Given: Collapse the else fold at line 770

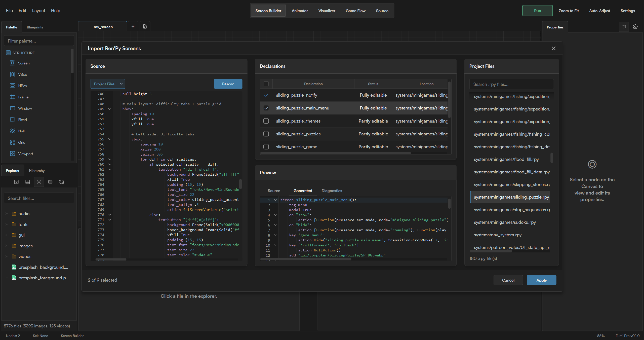Looking at the screenshot, I should (110, 215).
